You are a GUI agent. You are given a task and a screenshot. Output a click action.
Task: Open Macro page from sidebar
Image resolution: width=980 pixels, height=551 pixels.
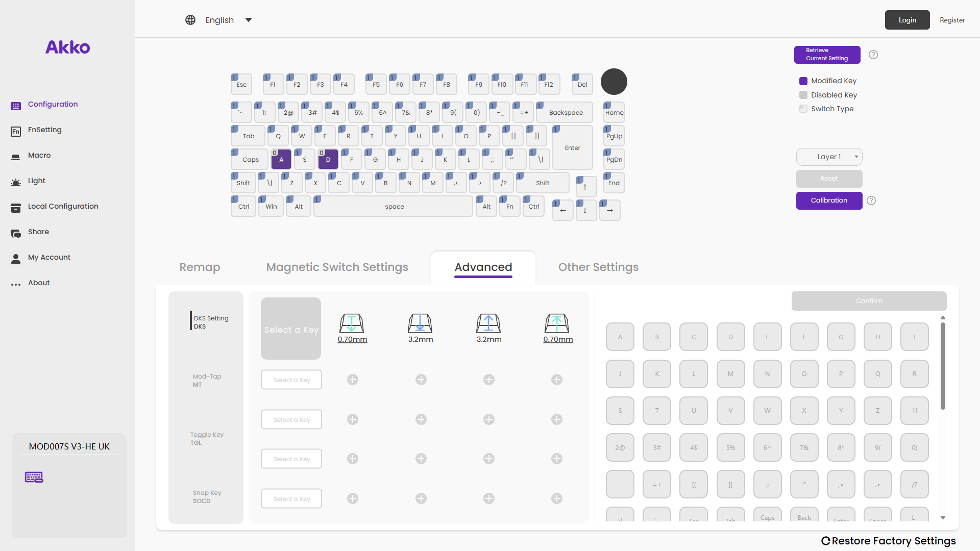click(39, 155)
